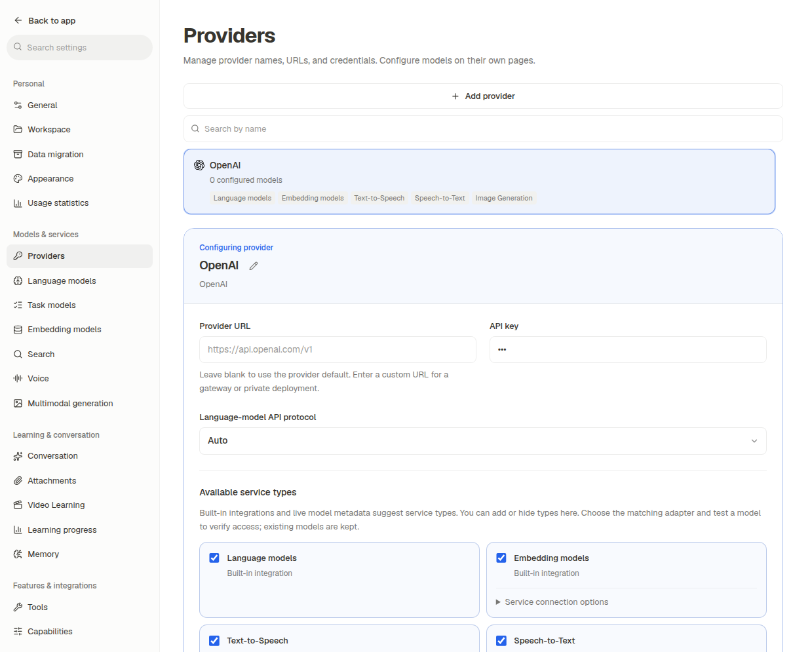Viewport: 812px width, 652px height.
Task: Click the plus icon on Add provider
Action: pyautogui.click(x=455, y=96)
